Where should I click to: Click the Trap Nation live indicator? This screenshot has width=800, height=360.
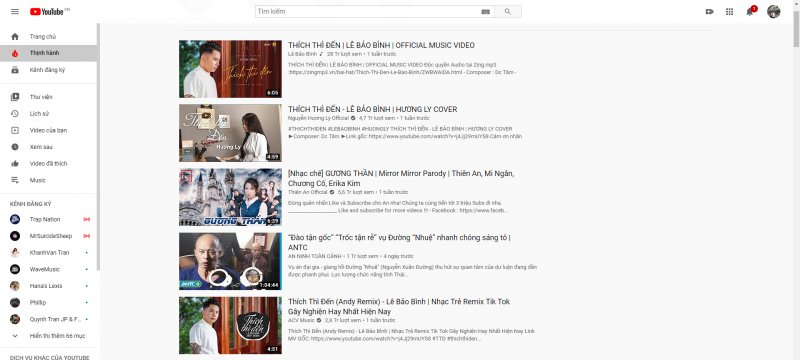87,219
